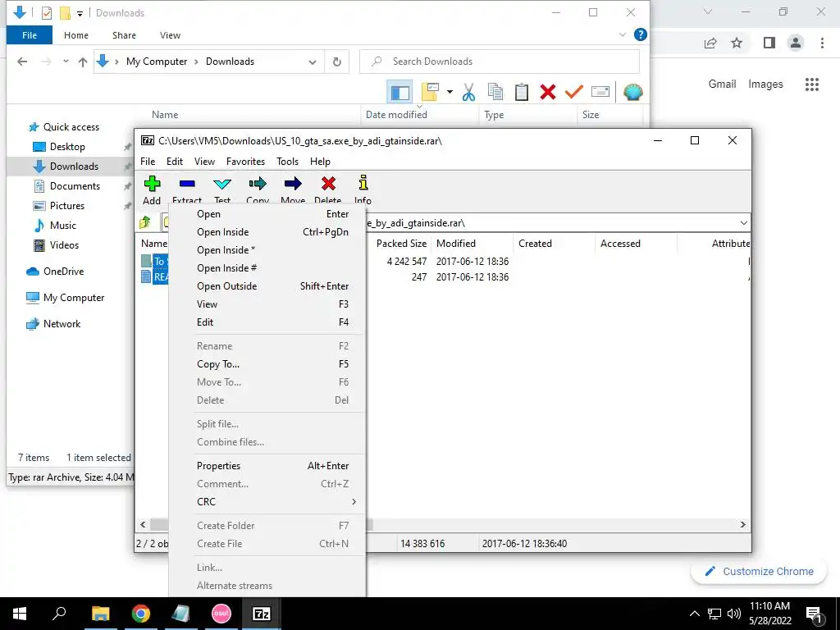Refresh the Downloads folder view
The width and height of the screenshot is (840, 630).
point(337,62)
